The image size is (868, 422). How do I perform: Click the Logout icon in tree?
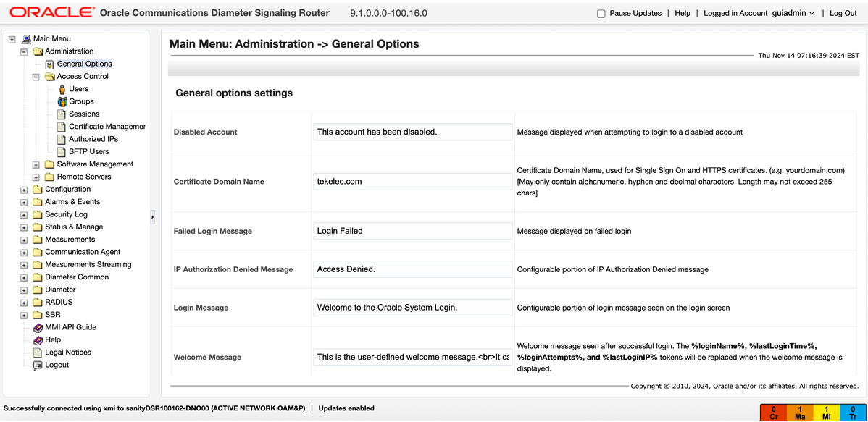(x=38, y=365)
